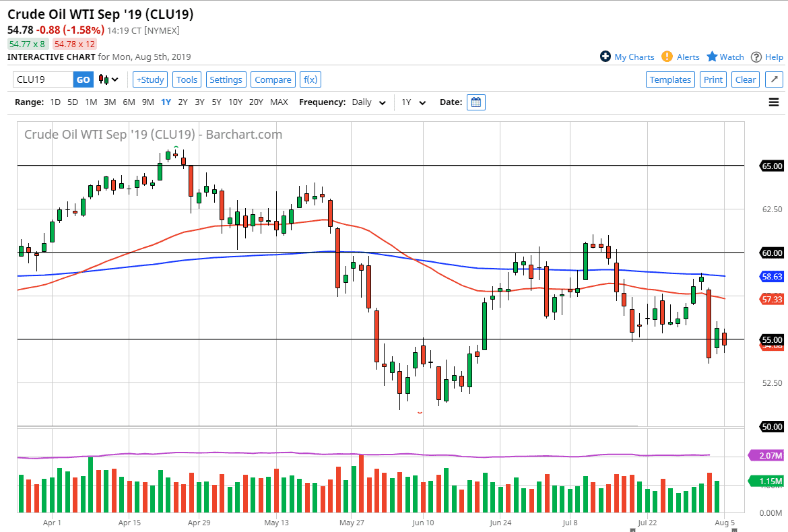Viewport: 788px width, 532px height.
Task: Open the pop-out chart arrow icon
Action: click(x=774, y=79)
